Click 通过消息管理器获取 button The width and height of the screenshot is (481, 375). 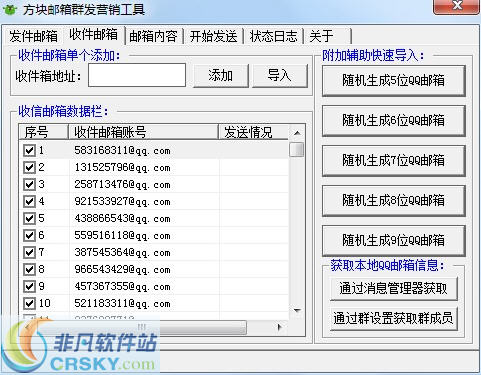[393, 288]
